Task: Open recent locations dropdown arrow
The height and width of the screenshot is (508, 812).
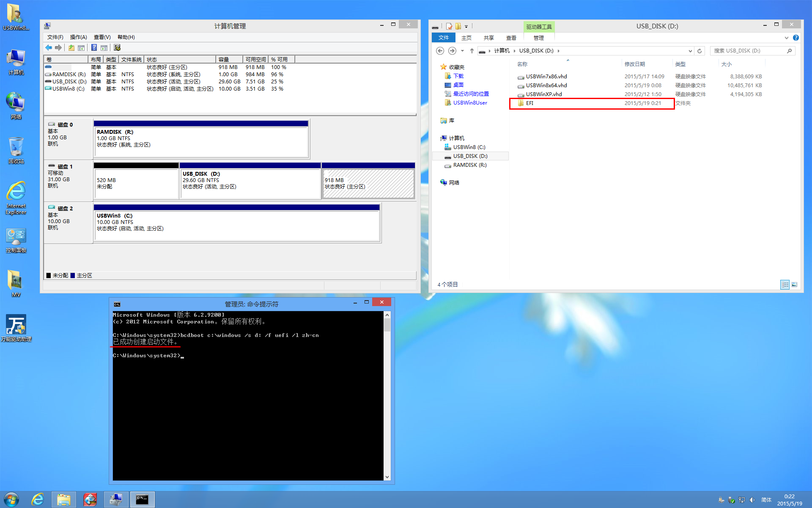Action: 462,51
